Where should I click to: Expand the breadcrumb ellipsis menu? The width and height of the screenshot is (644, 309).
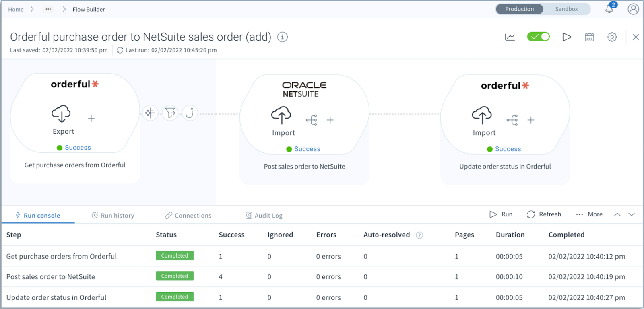[x=48, y=9]
